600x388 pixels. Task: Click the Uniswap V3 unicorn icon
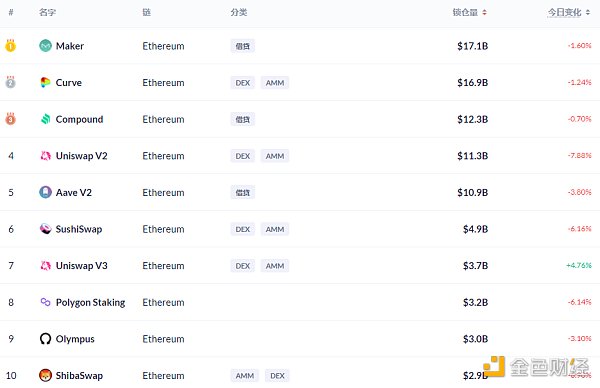[45, 266]
